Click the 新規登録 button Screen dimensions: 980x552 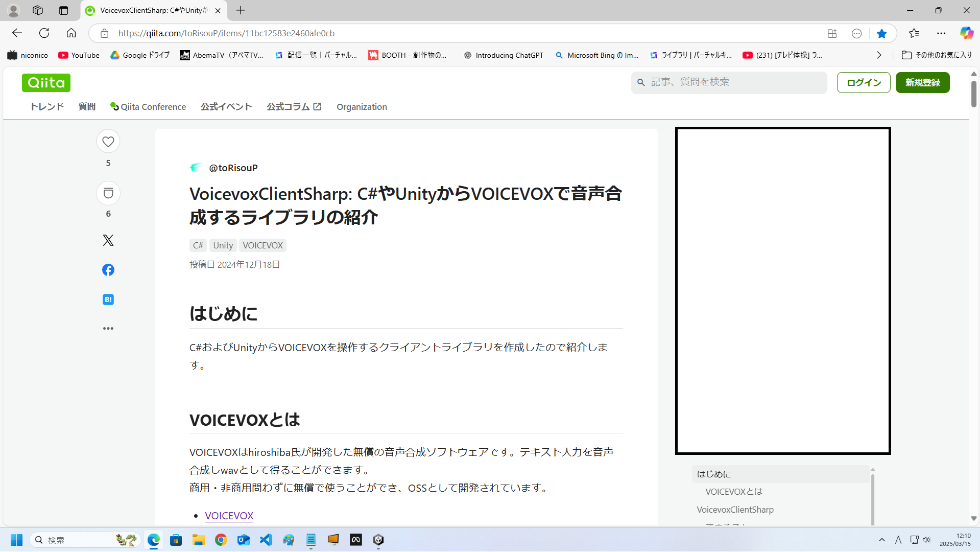922,83
